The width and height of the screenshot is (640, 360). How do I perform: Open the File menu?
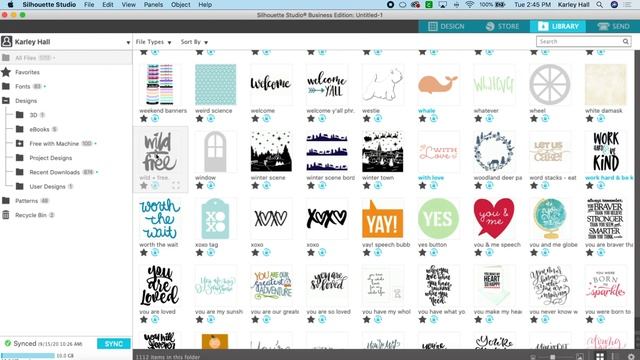(89, 4)
